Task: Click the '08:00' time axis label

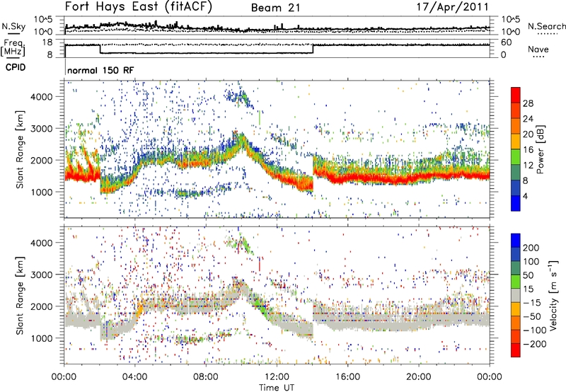Action: click(205, 377)
